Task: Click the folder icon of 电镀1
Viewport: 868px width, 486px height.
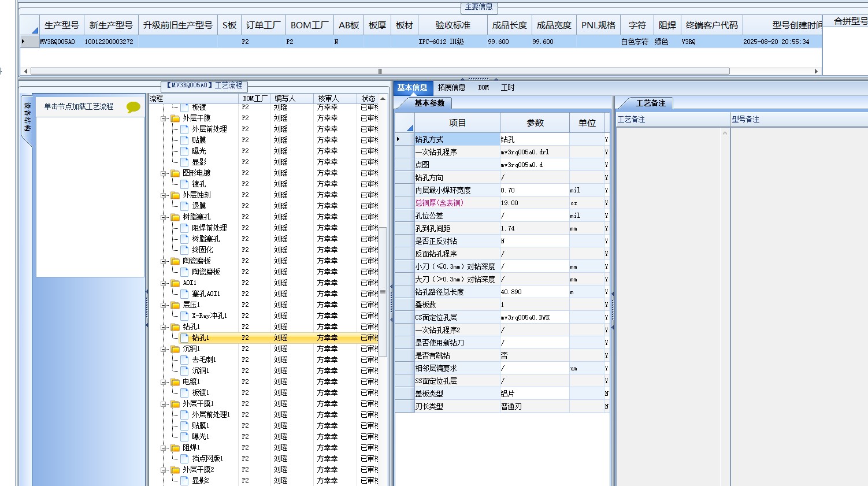Action: coord(175,382)
